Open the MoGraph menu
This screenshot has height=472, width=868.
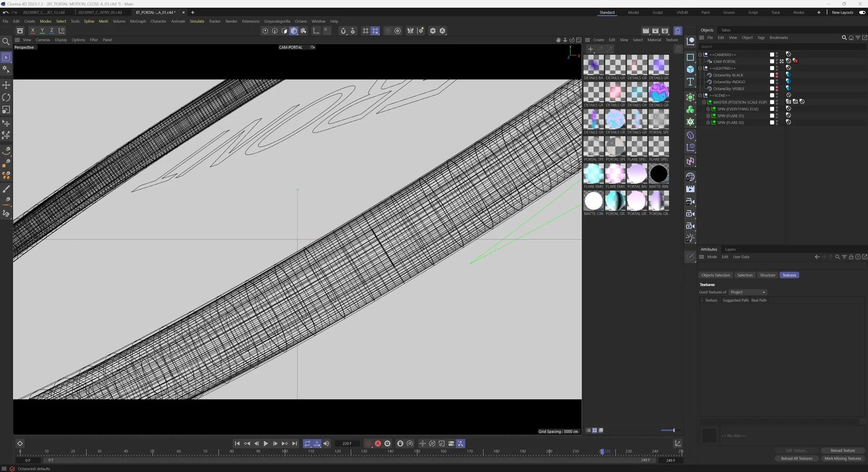[x=138, y=21]
